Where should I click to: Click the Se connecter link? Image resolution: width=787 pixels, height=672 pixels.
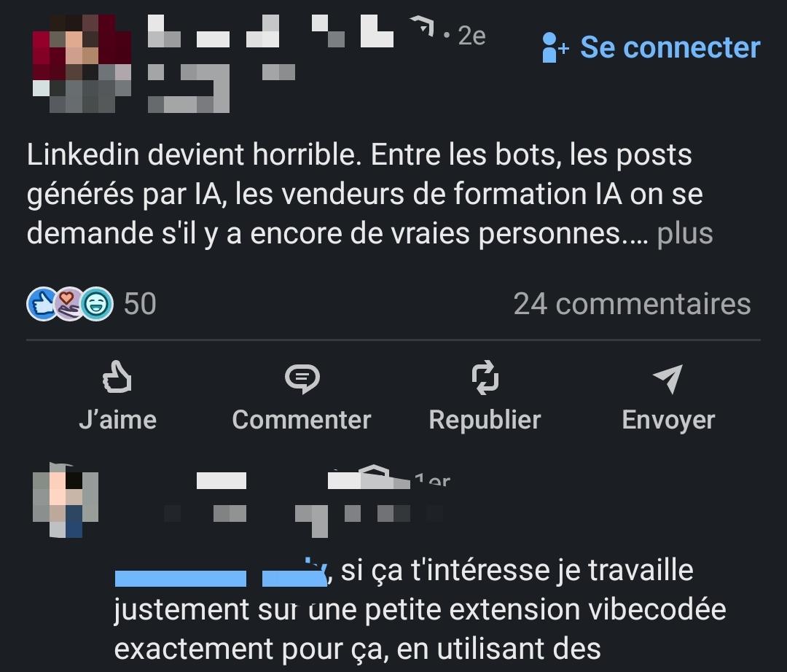[670, 47]
